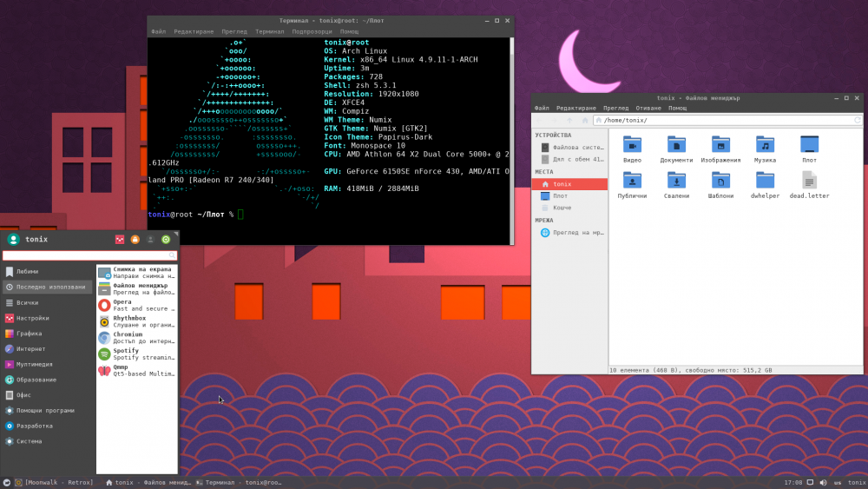868x489 pixels.
Task: Click the us keyboard layout indicator
Action: tap(837, 482)
